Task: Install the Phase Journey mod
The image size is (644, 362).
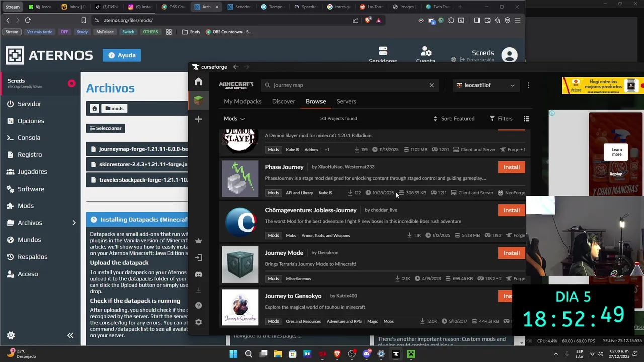Action: [x=512, y=167]
